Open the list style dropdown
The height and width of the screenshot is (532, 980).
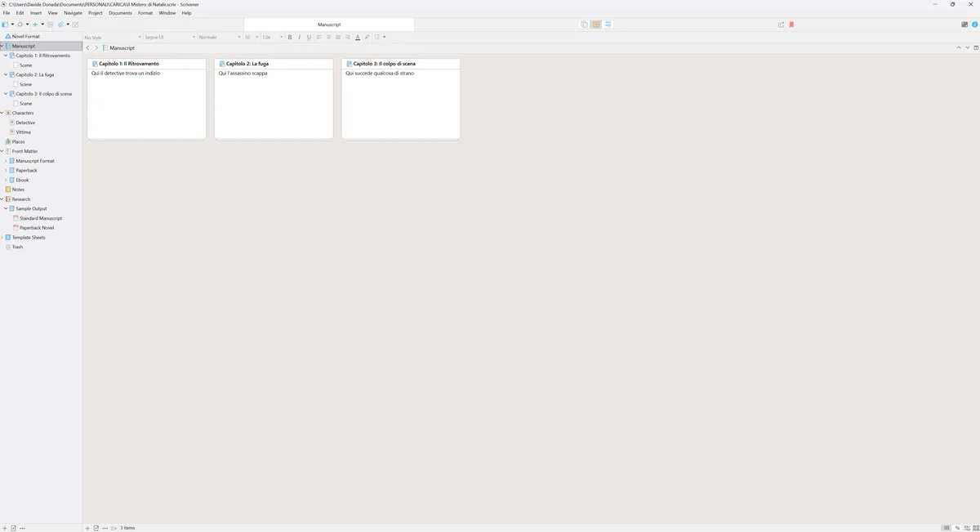click(x=380, y=37)
